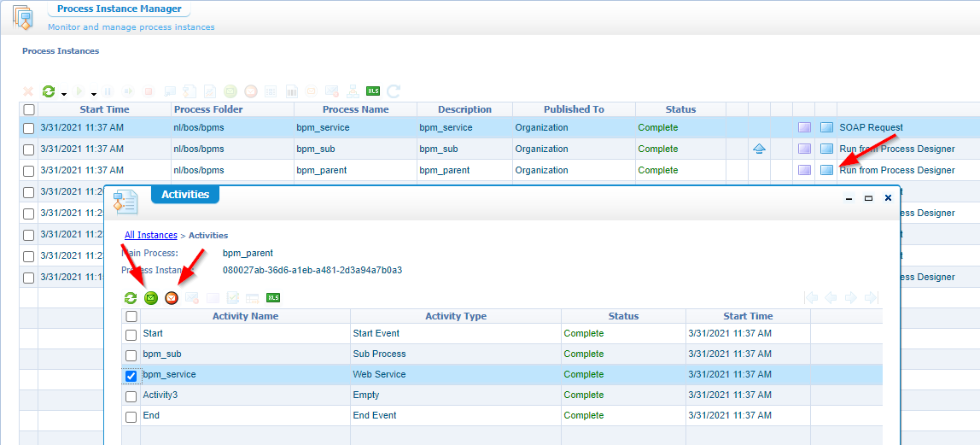Export process instances to XLS
980x445 pixels.
373,91
